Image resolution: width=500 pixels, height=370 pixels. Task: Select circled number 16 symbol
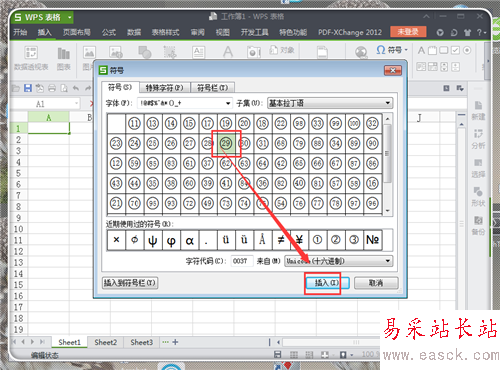point(372,183)
